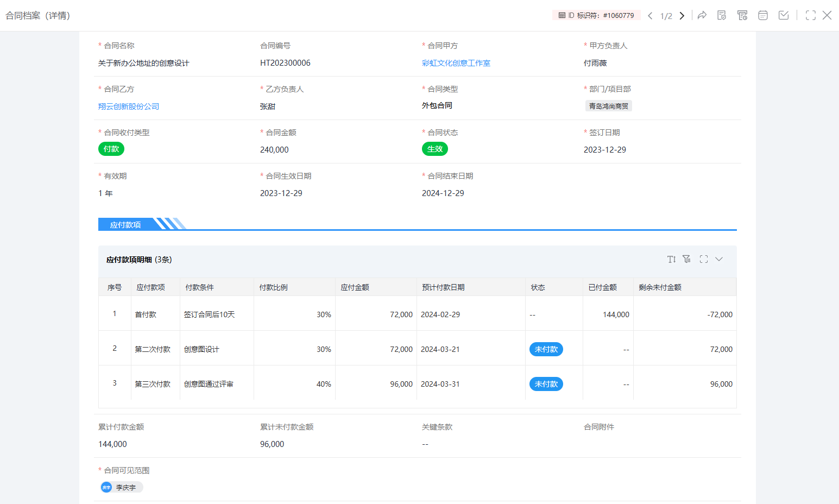Collapse the 应付款项明细 section with chevron
This screenshot has height=504, width=839.
tap(719, 259)
